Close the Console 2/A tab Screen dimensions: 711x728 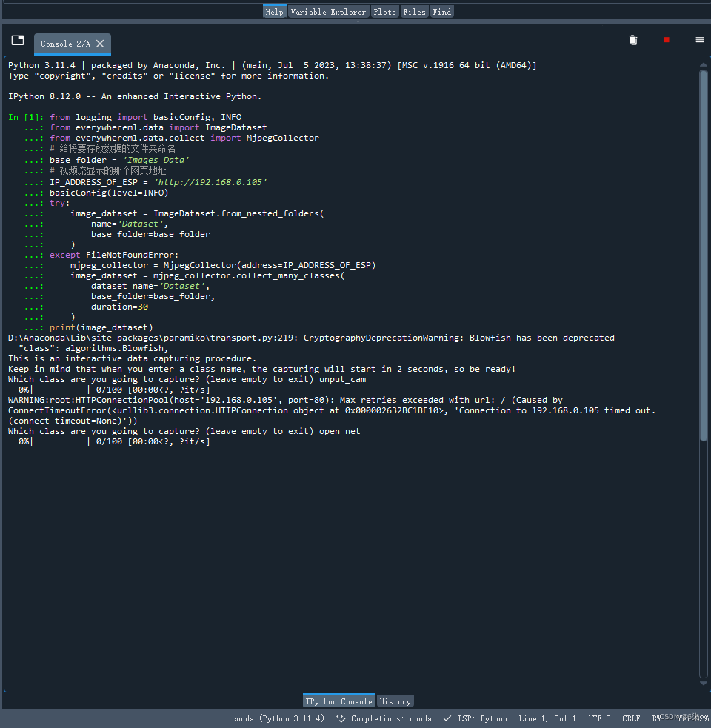point(100,44)
